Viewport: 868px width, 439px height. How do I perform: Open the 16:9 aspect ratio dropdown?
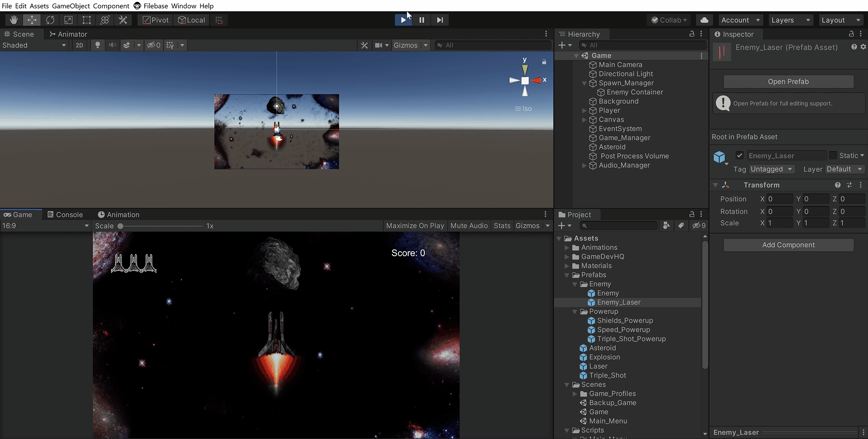(x=45, y=226)
